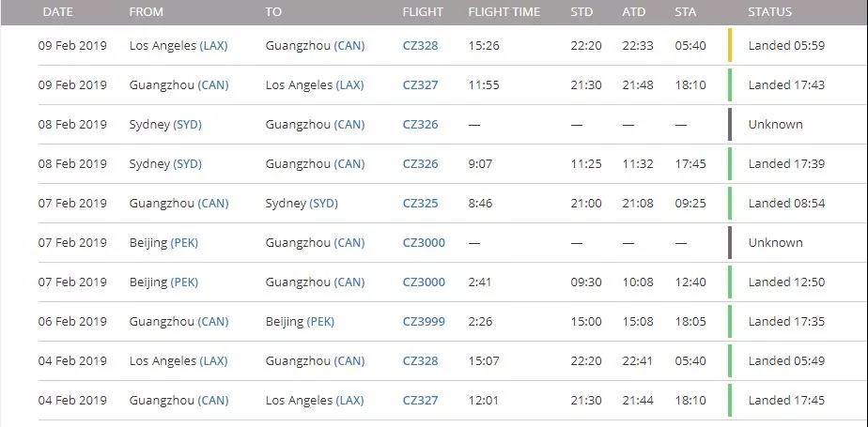This screenshot has height=427, width=868.
Task: Click gray status bar of Sydney Unknown flight
Action: click(x=730, y=125)
